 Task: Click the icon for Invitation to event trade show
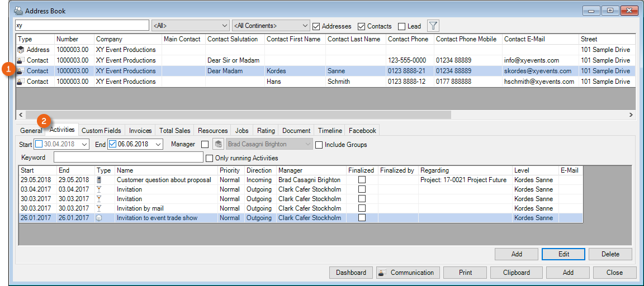pyautogui.click(x=100, y=218)
